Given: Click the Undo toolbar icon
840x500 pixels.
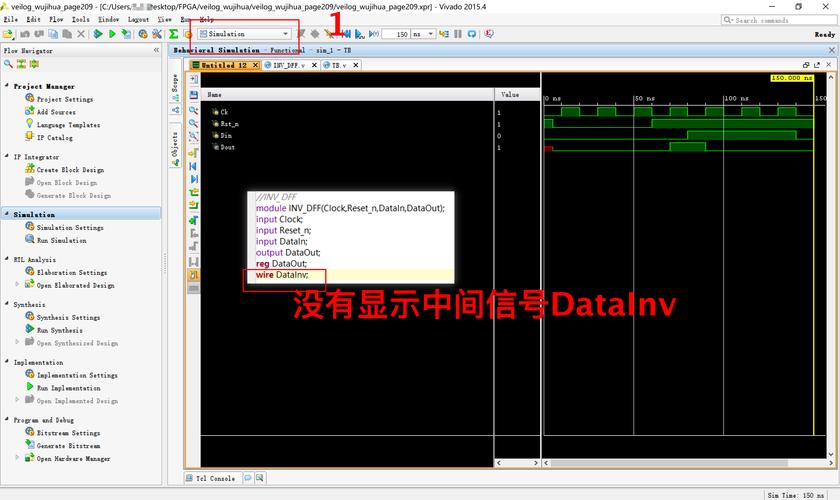Looking at the screenshot, I should point(25,34).
